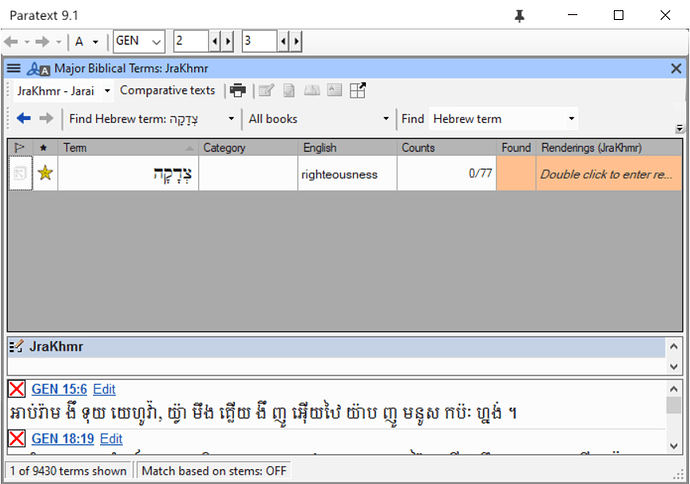
Task: Go to previous verse arrow
Action: pos(283,42)
